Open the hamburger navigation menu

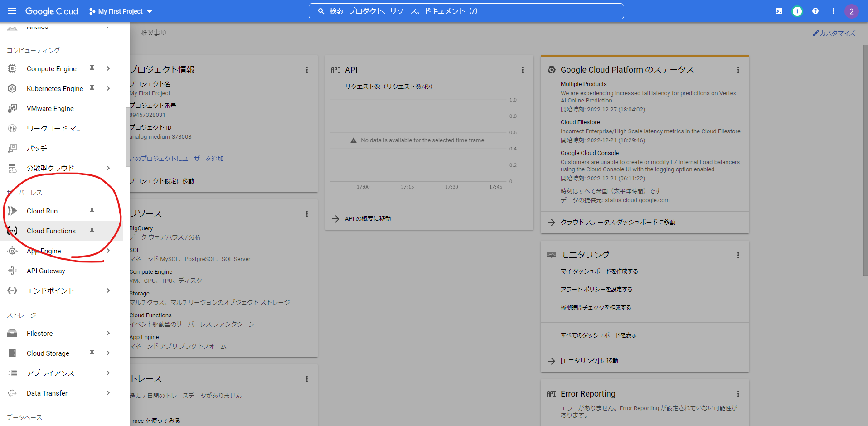(x=12, y=11)
